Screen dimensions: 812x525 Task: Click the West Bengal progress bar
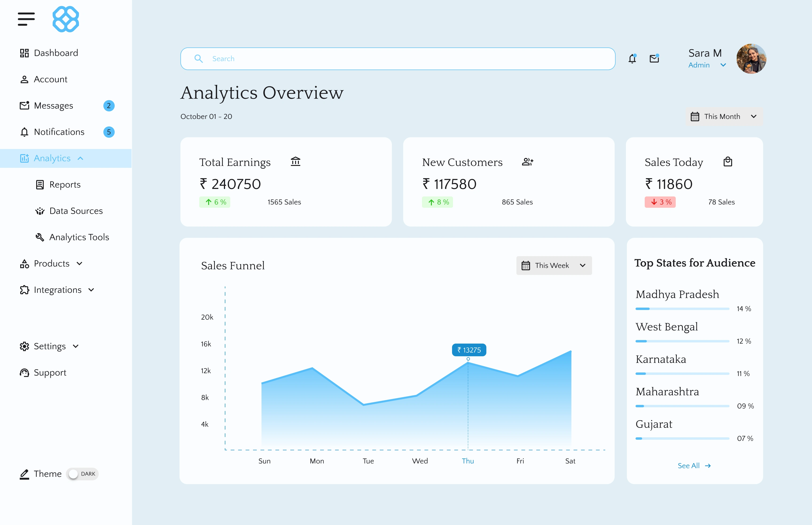[682, 341]
